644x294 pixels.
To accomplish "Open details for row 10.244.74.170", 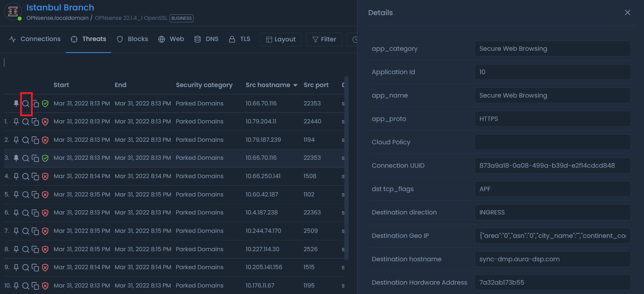I will click(26, 231).
